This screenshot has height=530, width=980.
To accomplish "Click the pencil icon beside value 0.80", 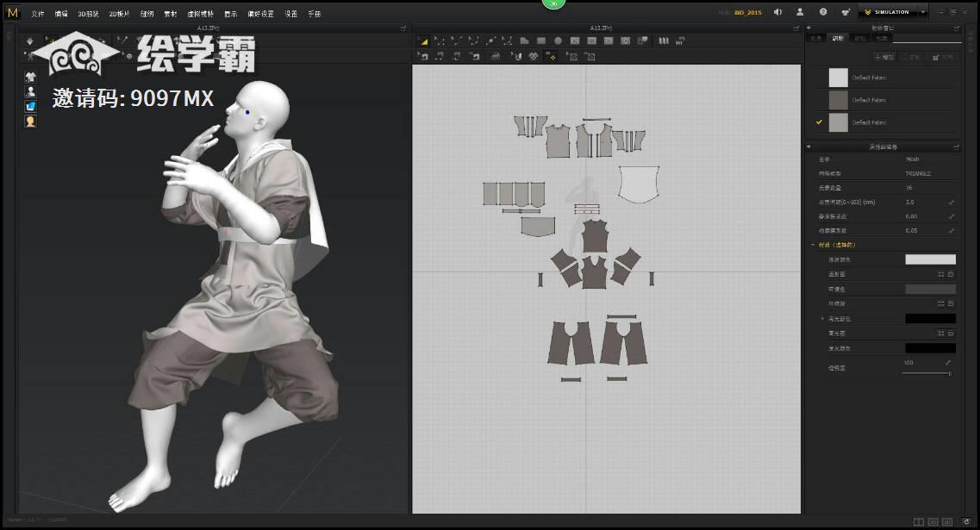I will [951, 216].
